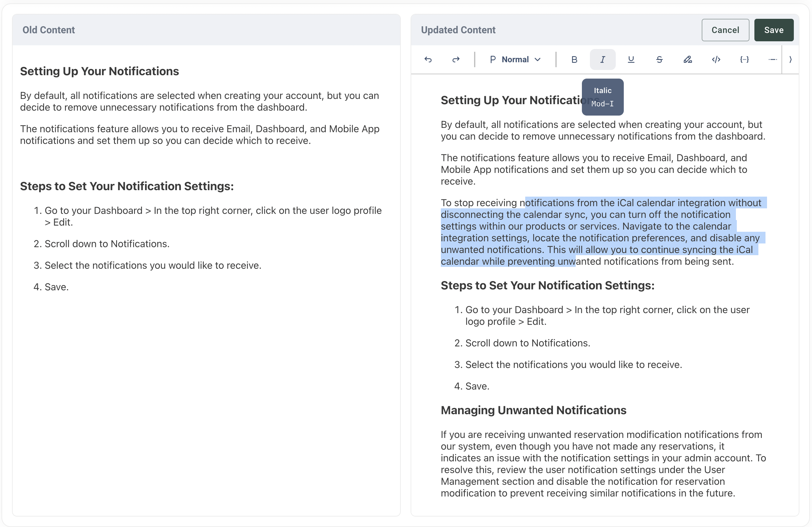Viewport: 812px width, 527px height.
Task: Expand more toolbar options arrow
Action: pos(790,59)
